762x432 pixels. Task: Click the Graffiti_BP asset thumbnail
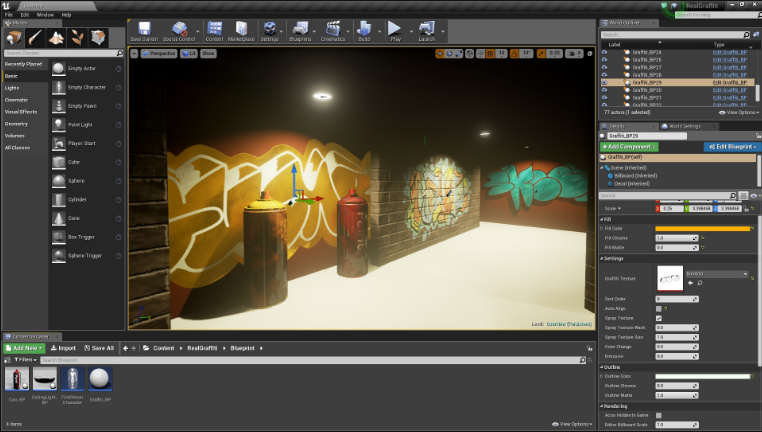100,379
